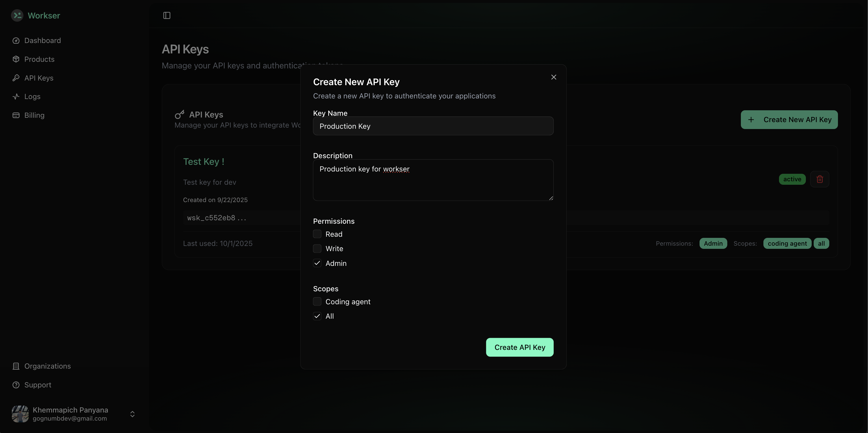868x433 pixels.
Task: Click Create New API Key at top right
Action: [x=789, y=119]
